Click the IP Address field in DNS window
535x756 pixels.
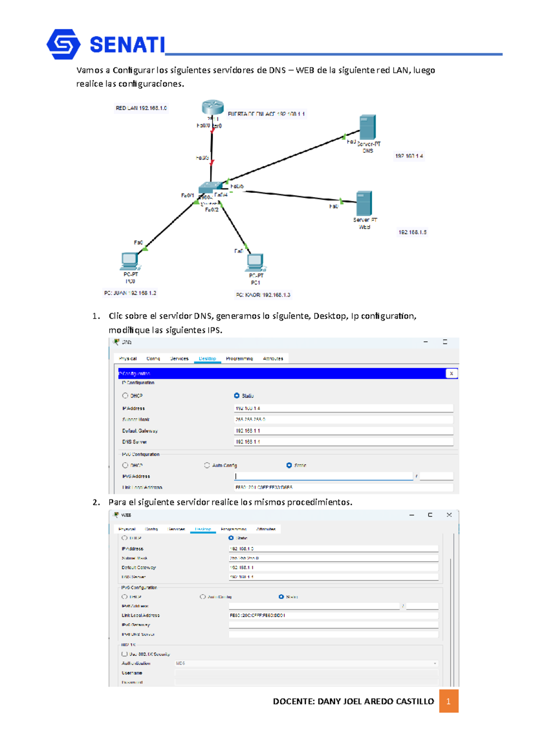pyautogui.click(x=344, y=408)
